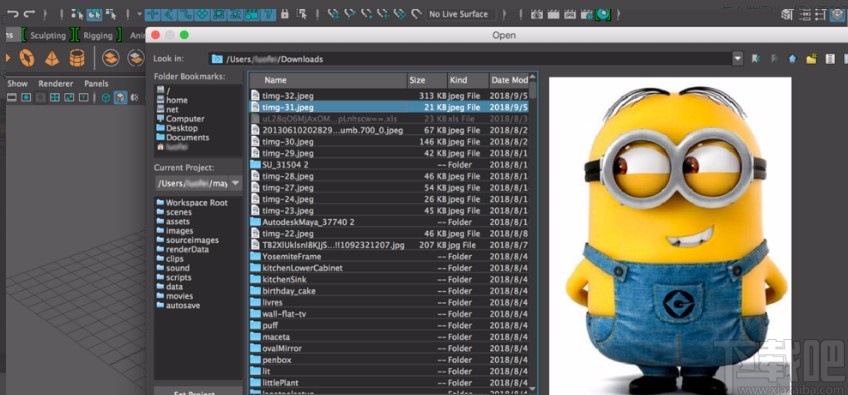Click the Make Live magnet icon
The image size is (848, 395).
coord(416,15)
